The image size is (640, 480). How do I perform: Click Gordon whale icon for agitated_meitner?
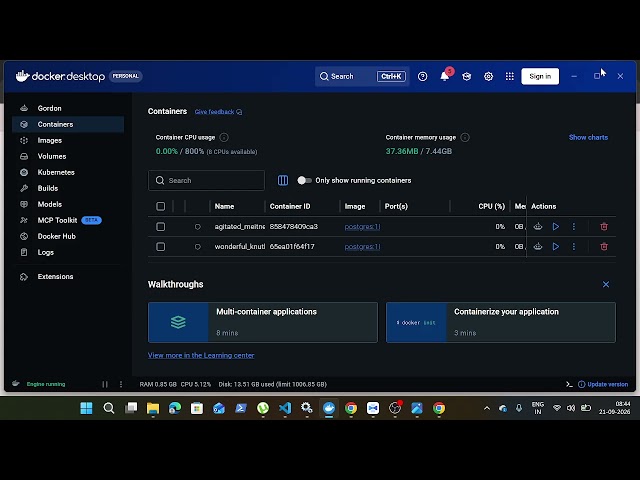click(x=538, y=227)
